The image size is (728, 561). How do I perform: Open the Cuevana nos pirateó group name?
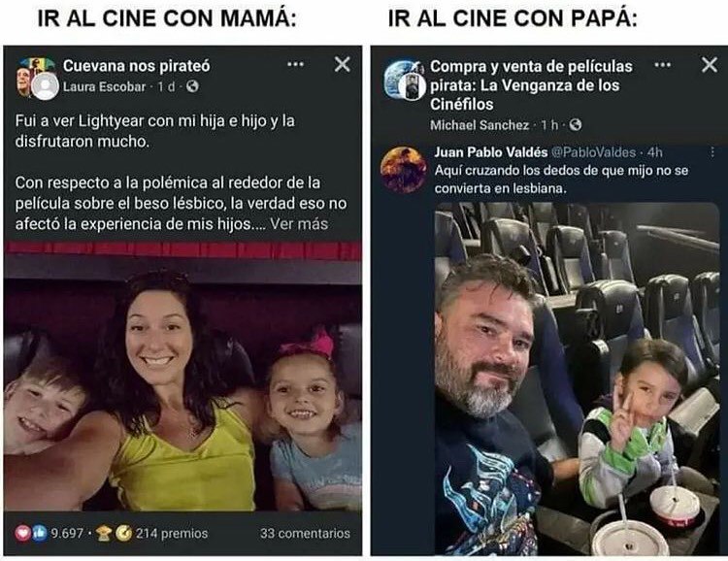point(137,66)
